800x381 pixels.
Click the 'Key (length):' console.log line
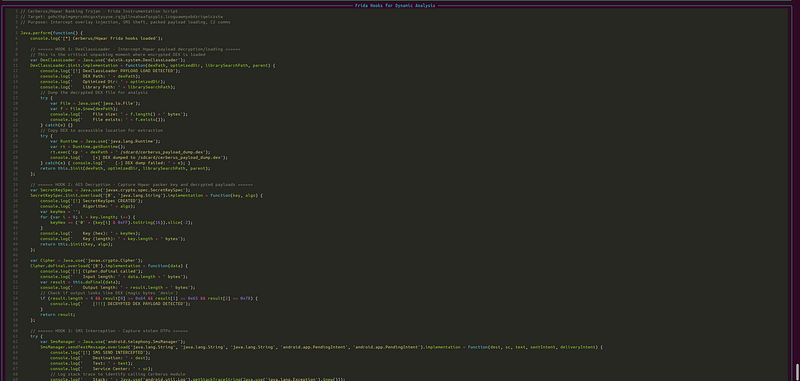click(x=113, y=238)
